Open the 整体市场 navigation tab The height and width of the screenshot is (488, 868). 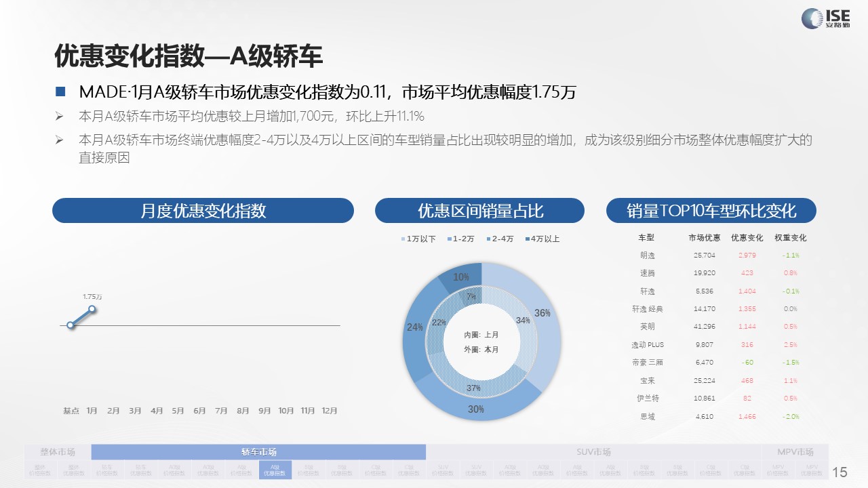click(x=58, y=452)
